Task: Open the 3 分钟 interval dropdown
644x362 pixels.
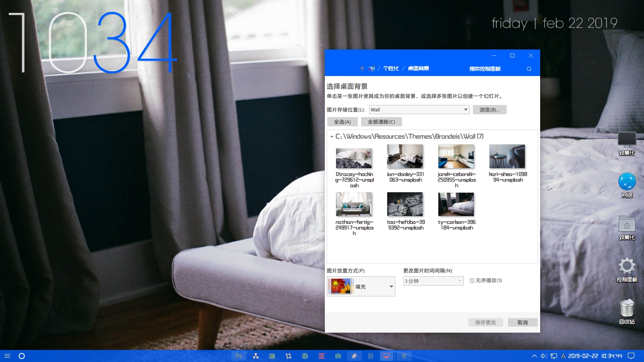Action: 433,281
